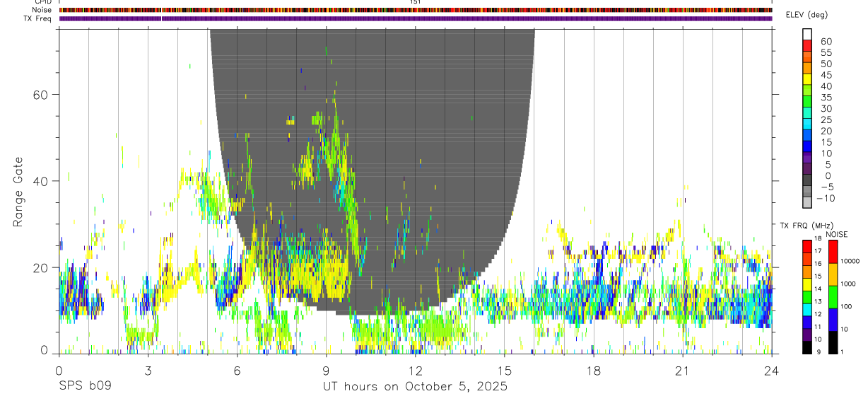The image size is (868, 401).
Task: Click the '100' label on NOISE scale
Action: 846,306
